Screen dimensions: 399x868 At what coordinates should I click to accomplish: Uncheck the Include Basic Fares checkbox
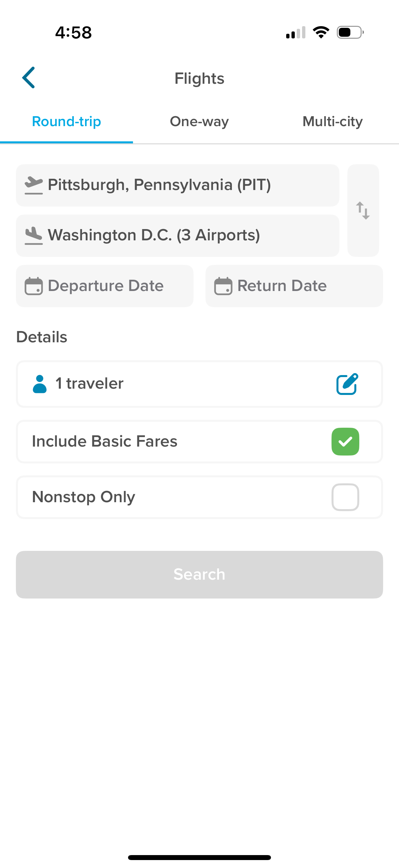pyautogui.click(x=345, y=441)
